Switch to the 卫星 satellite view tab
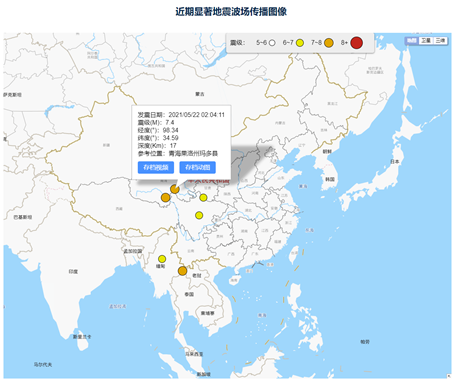Screen dimensions: 455x379 coord(426,40)
